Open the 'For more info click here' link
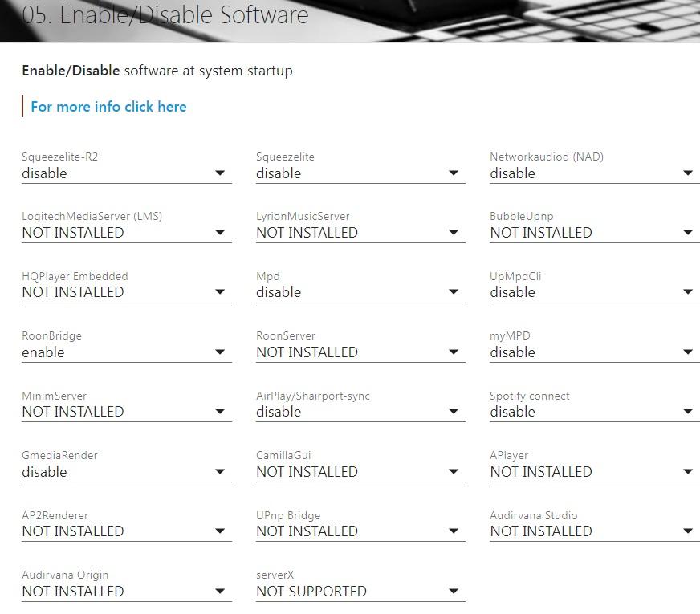This screenshot has height=614, width=700. (x=108, y=107)
